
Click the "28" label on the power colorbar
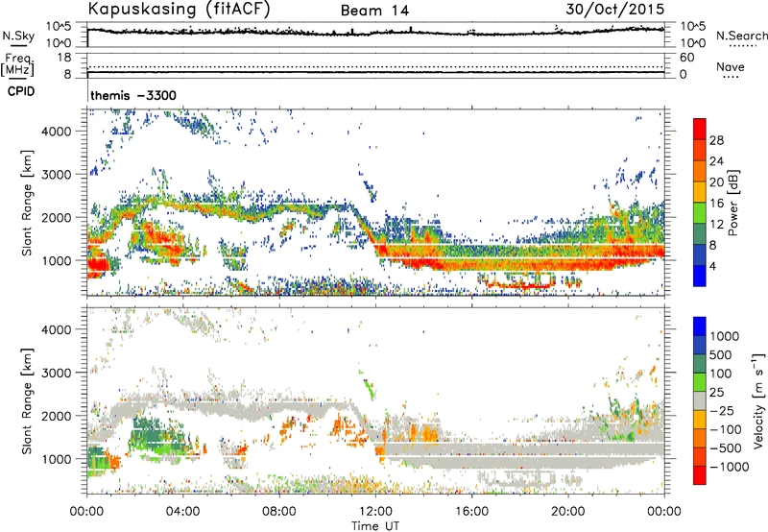click(716, 140)
